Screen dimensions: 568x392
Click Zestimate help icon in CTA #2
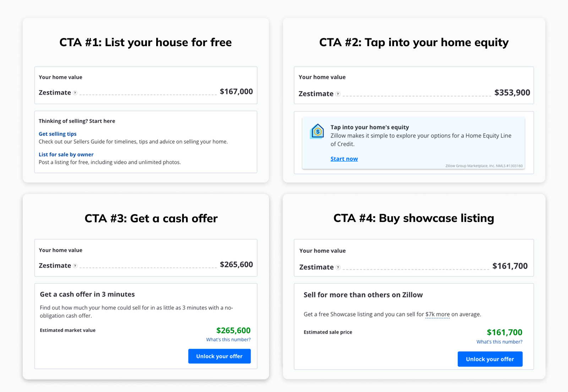(338, 94)
